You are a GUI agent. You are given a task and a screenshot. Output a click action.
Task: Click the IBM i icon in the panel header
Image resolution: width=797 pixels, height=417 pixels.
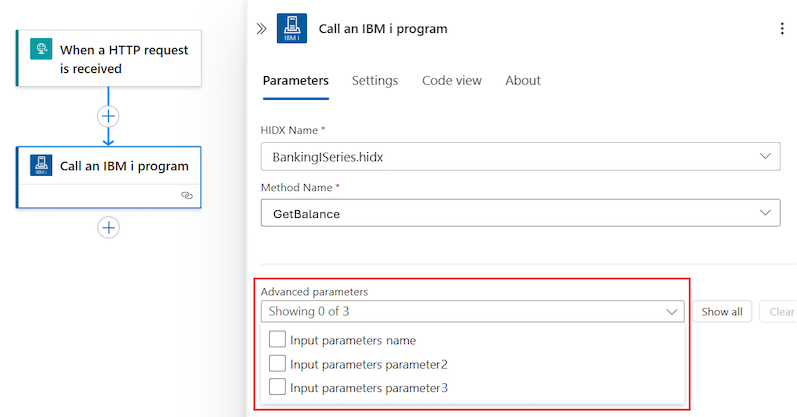[291, 29]
